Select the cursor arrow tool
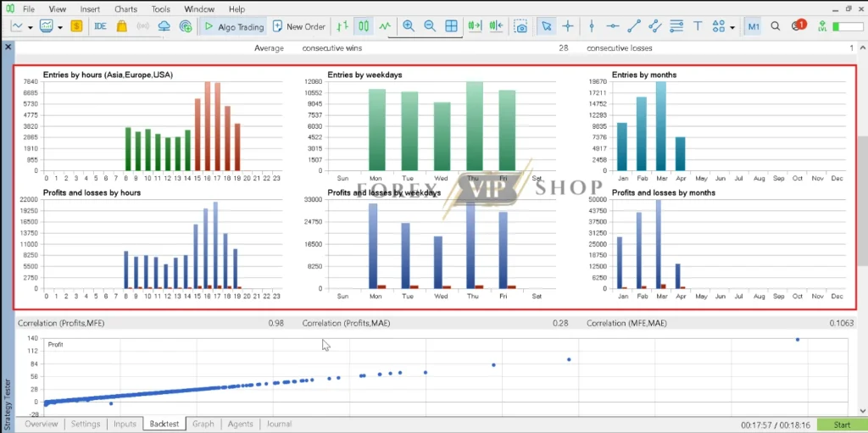 547,26
